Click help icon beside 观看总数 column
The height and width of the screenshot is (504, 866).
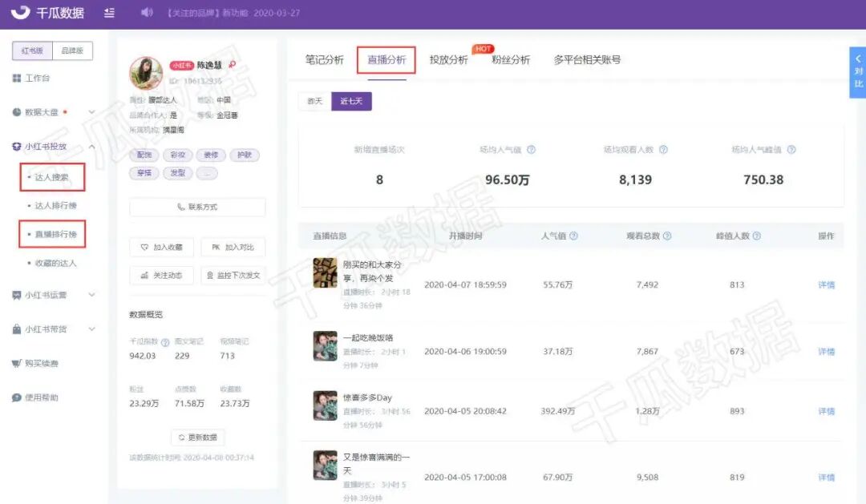pos(667,236)
